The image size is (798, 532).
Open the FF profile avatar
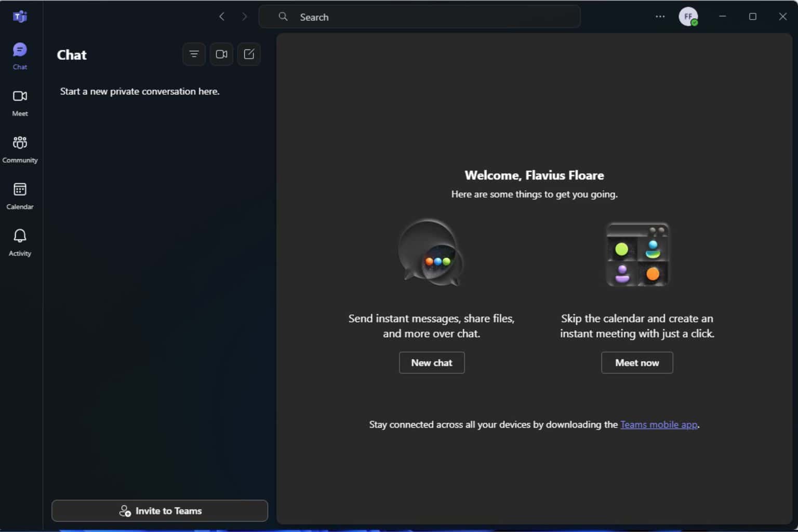tap(688, 17)
